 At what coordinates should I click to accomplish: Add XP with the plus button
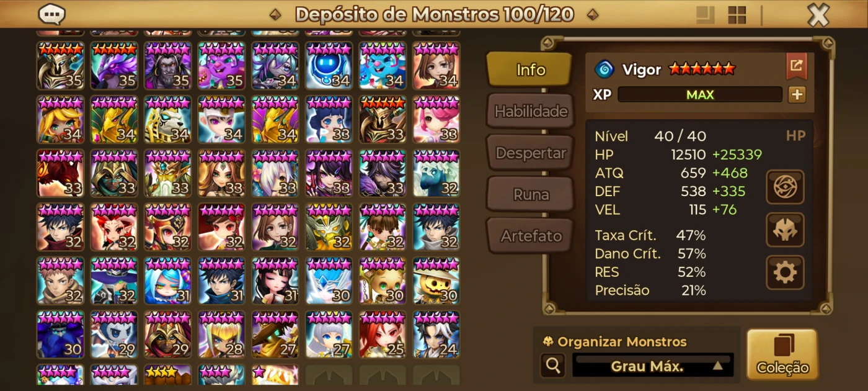pos(797,95)
